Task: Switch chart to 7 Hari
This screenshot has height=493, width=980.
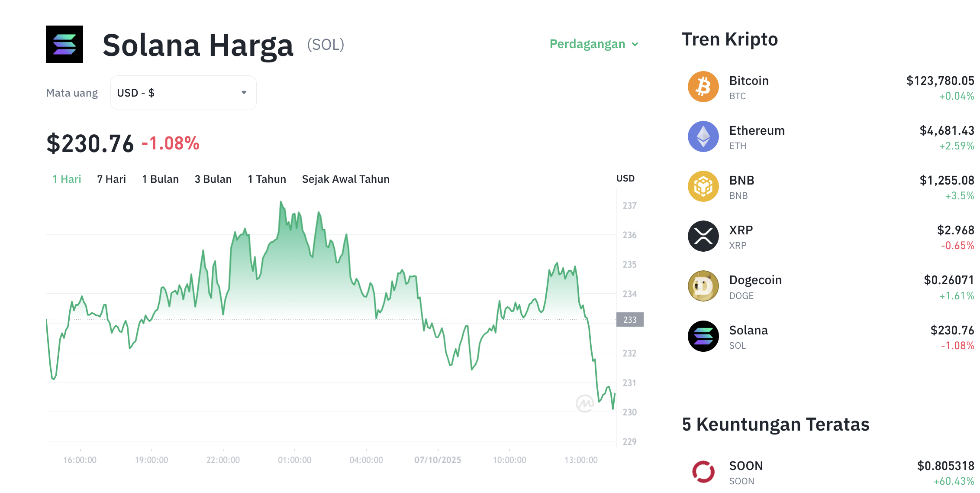Action: [111, 179]
